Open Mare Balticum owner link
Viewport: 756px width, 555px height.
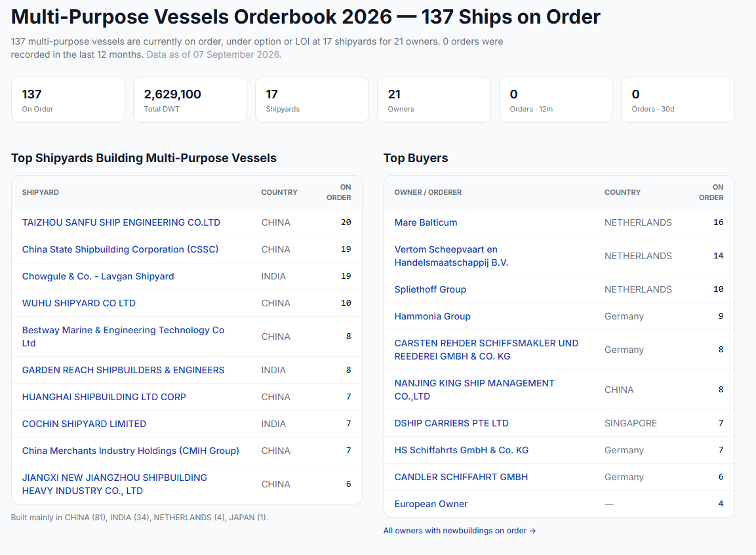tap(426, 222)
